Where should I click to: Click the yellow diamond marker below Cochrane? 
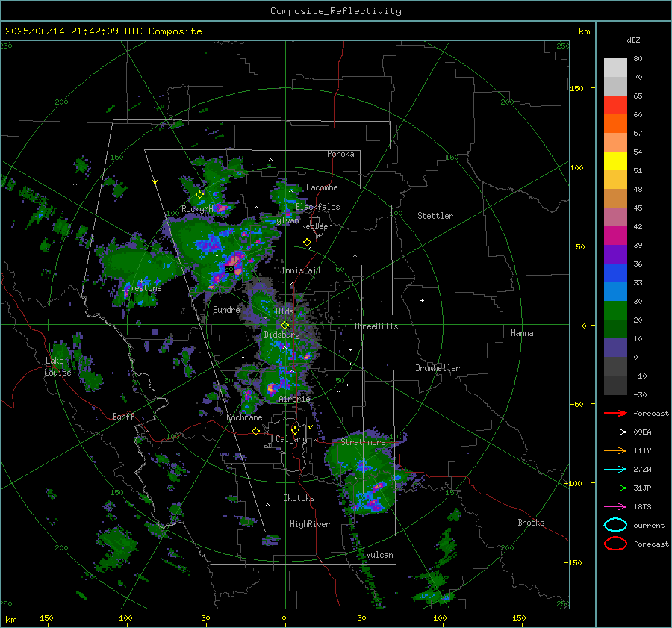coord(256,431)
